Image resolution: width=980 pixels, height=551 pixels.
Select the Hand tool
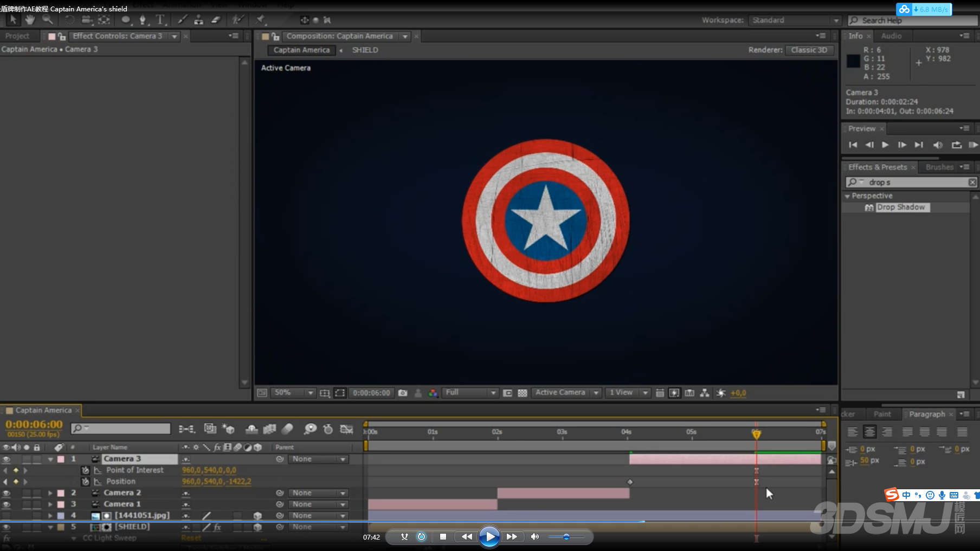(x=30, y=20)
